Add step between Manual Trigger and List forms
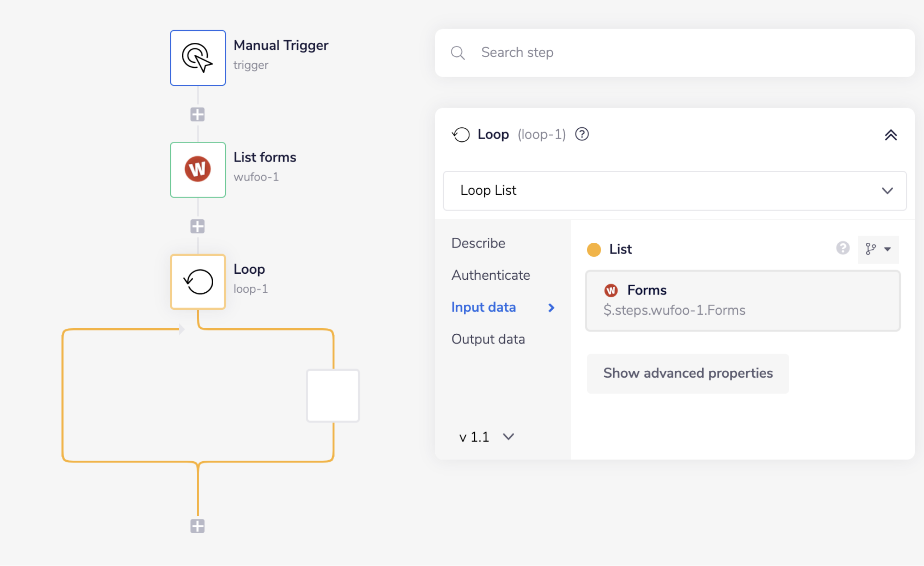Screen dimensions: 924x566 [x=198, y=114]
